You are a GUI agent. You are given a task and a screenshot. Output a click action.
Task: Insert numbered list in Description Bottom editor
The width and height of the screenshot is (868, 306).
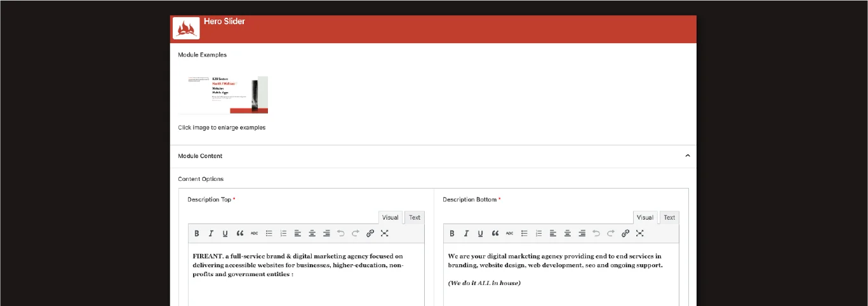click(x=538, y=234)
